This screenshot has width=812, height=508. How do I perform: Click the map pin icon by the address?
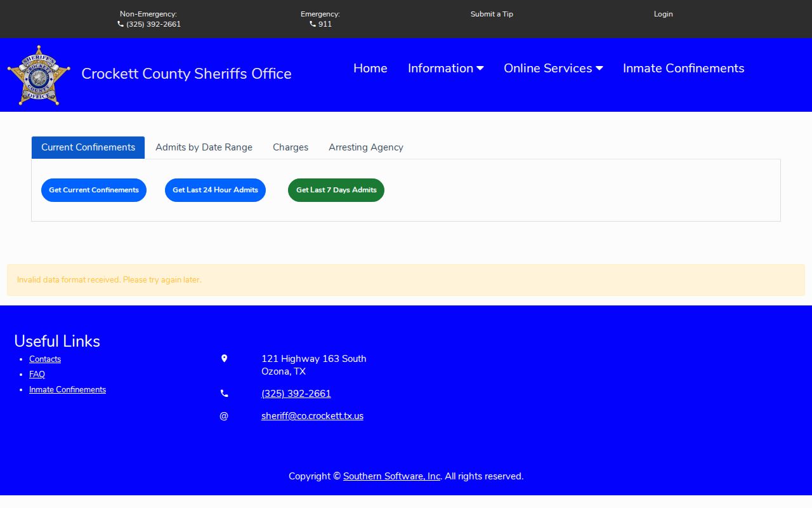point(224,359)
